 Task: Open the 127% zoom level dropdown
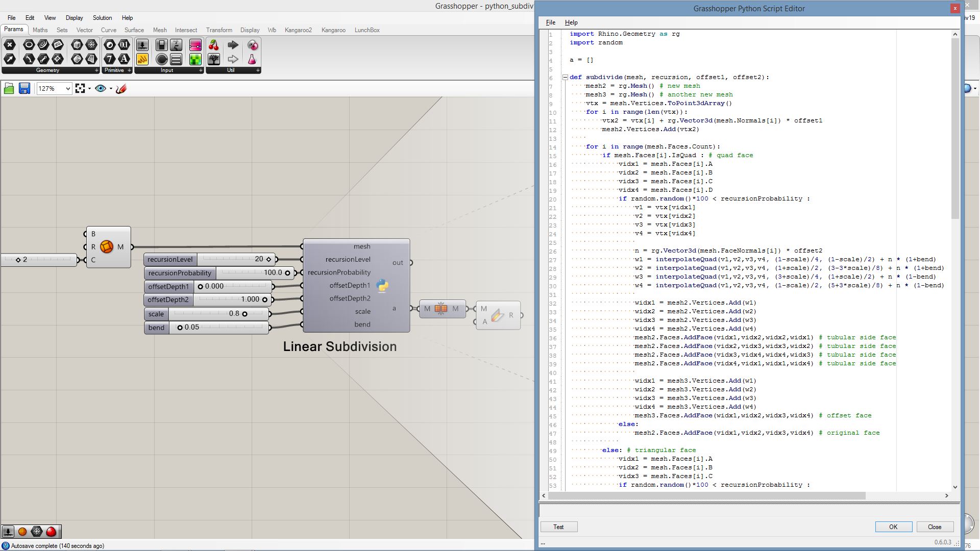tap(68, 89)
